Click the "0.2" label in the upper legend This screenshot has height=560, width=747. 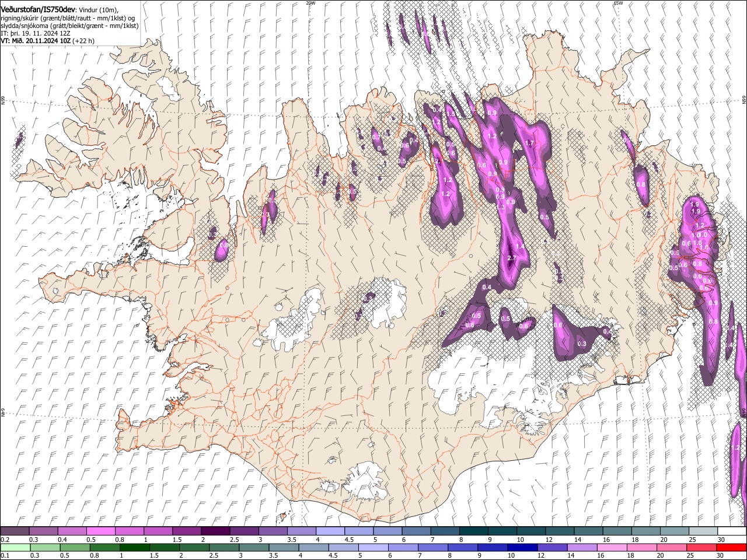[5, 540]
